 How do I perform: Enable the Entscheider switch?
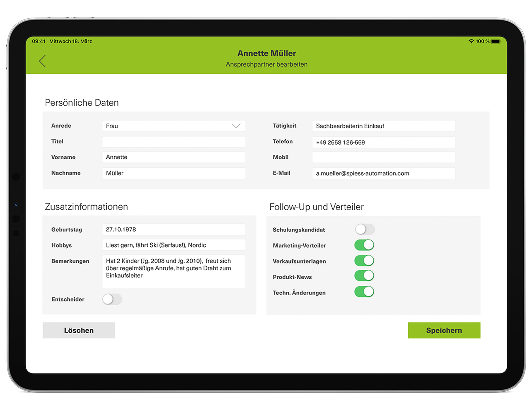pos(112,299)
